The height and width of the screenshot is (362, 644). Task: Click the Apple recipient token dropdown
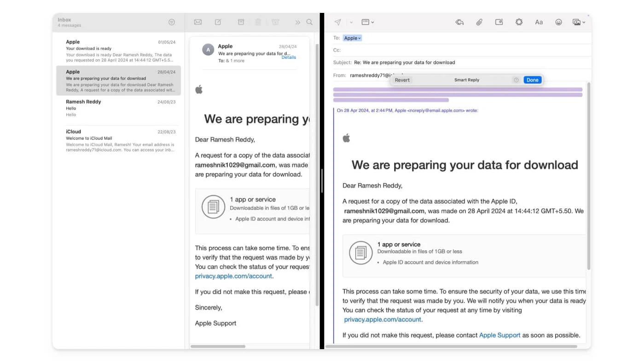click(353, 38)
